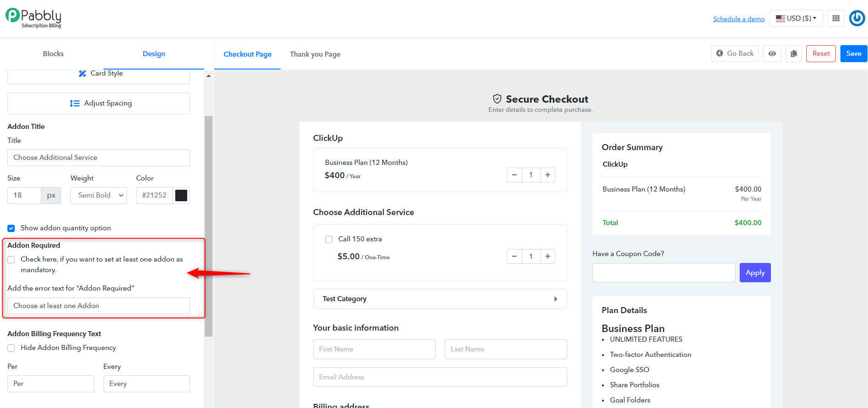The width and height of the screenshot is (868, 408).
Task: Expand the Test Category section
Action: 440,299
